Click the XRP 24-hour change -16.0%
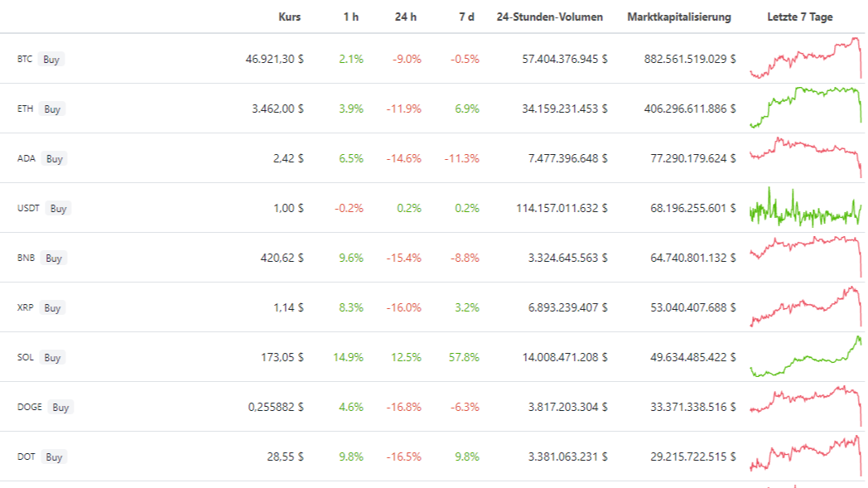 pos(404,307)
